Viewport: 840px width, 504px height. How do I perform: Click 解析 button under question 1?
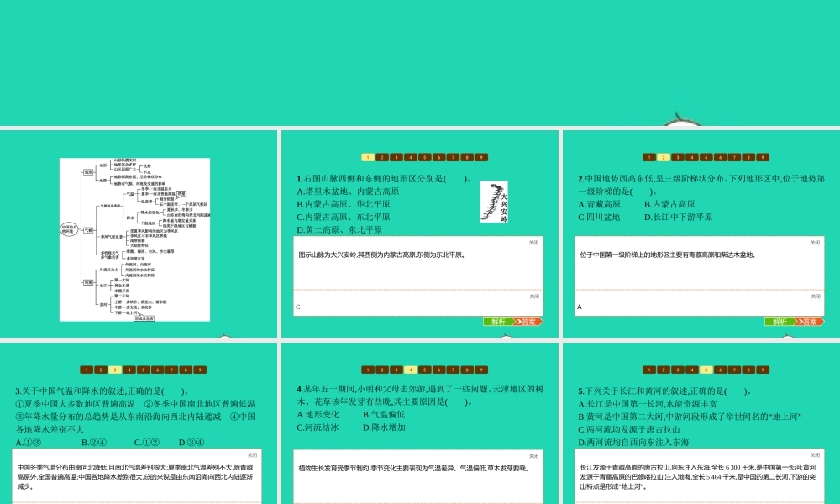pyautogui.click(x=498, y=322)
